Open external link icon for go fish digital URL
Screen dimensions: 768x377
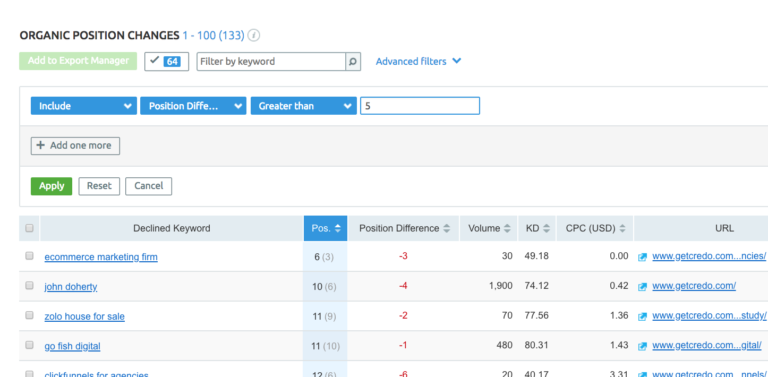(x=643, y=347)
